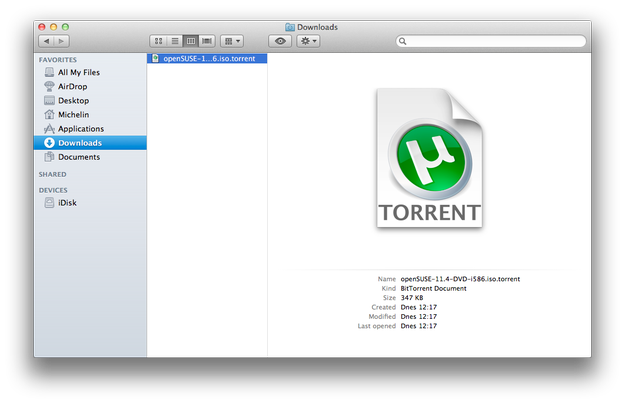The height and width of the screenshot is (404, 625).
Task: Click the search magnifier icon
Action: [x=403, y=41]
